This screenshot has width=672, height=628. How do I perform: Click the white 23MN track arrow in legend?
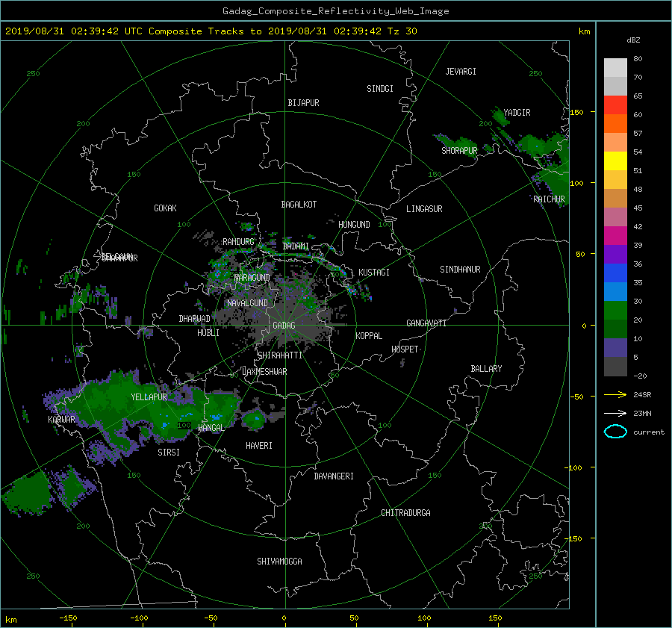coord(615,413)
